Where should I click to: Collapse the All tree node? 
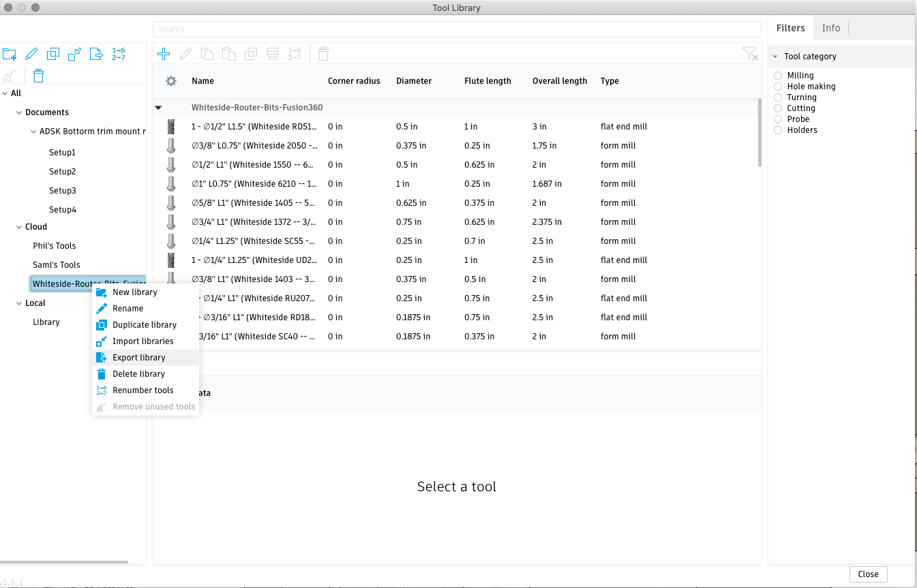coord(5,93)
